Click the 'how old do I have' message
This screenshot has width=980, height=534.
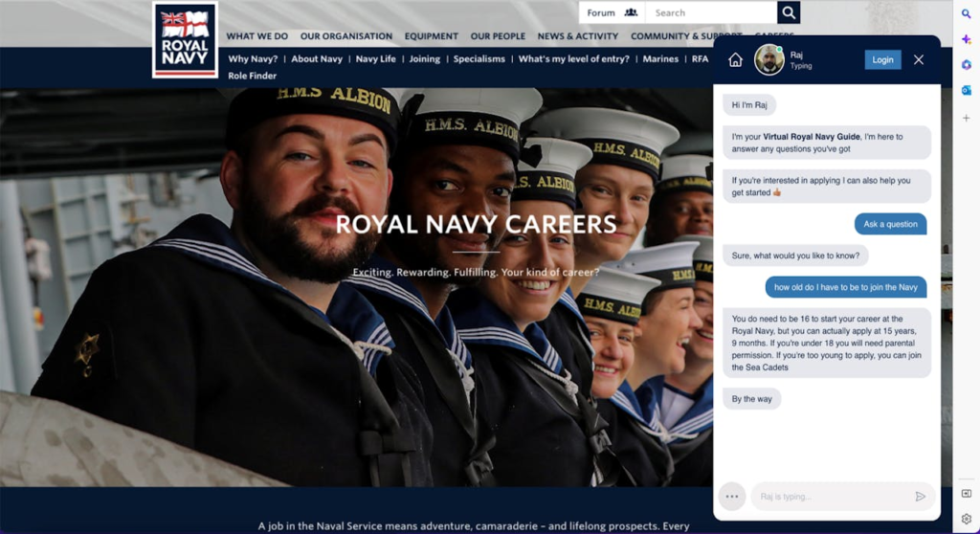click(846, 288)
